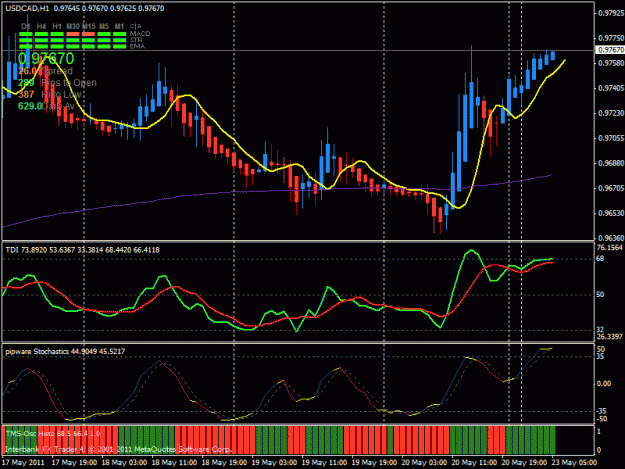625x469 pixels.
Task: Click the 18 May 11:00 time label
Action: 174,463
